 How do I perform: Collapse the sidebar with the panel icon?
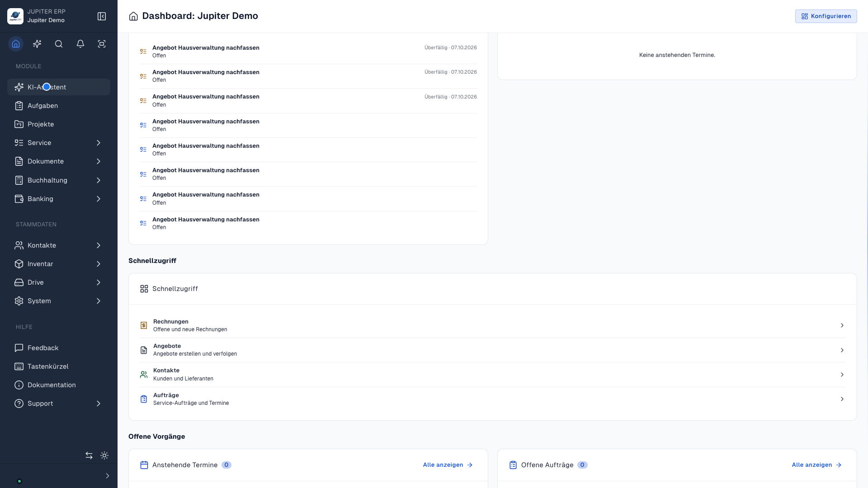coord(102,16)
